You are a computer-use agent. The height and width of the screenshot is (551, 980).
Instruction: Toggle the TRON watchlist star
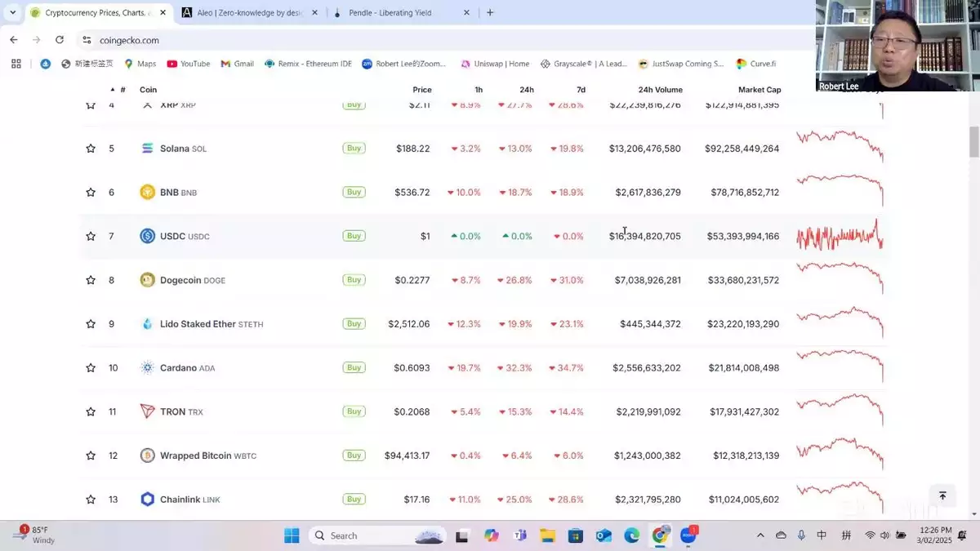coord(91,411)
